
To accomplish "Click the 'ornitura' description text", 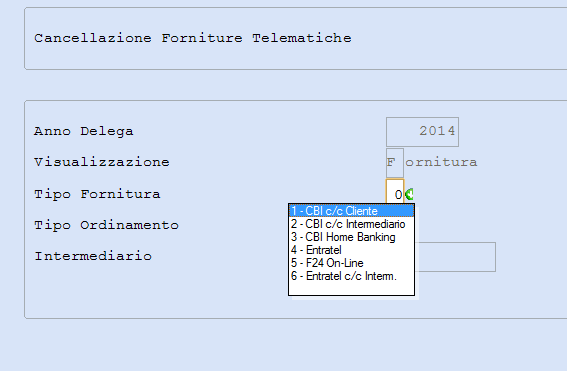I will pyautogui.click(x=441, y=162).
